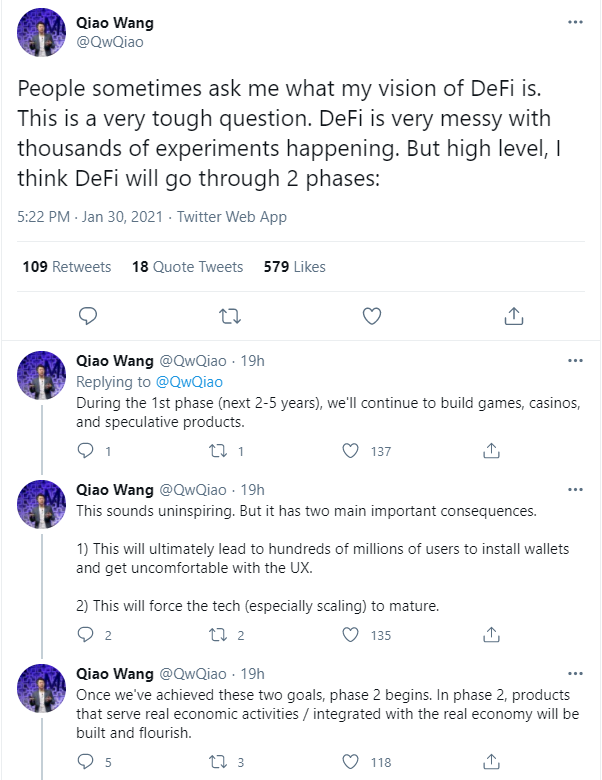This screenshot has width=602, height=780.
Task: Reply to the main DeFi vision tweet
Action: 88,316
